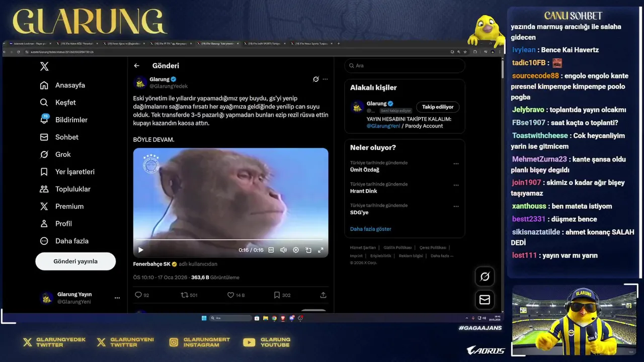The height and width of the screenshot is (362, 644).
Task: Open Bildirimler notifications
Action: point(63,120)
